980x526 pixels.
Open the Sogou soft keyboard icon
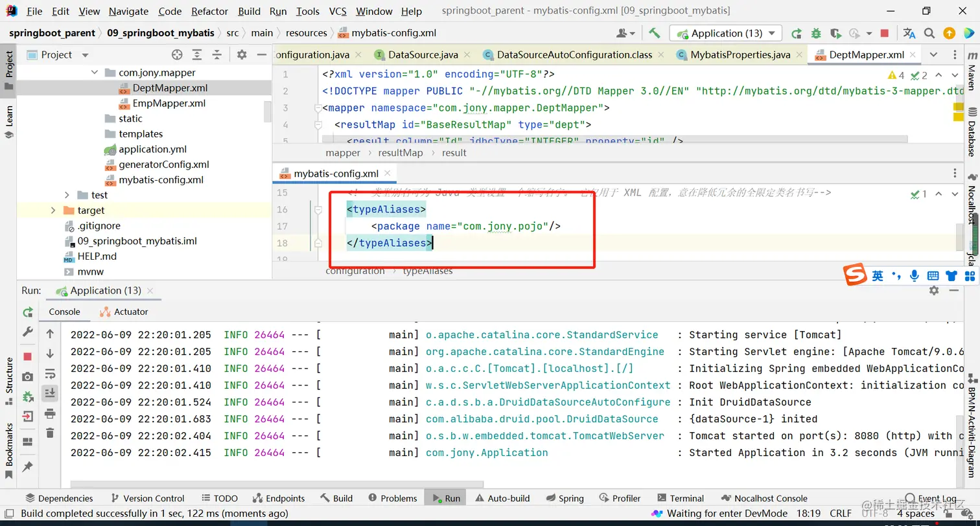(x=933, y=276)
